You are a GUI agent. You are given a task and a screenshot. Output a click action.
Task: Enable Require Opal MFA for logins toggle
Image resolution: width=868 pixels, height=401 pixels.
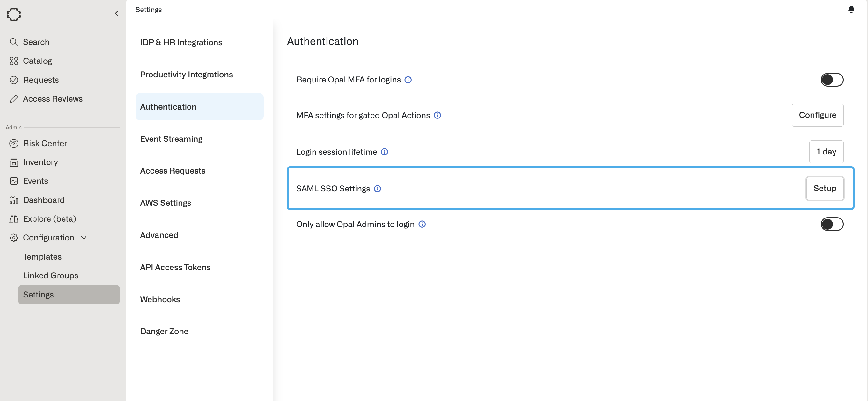click(x=832, y=80)
